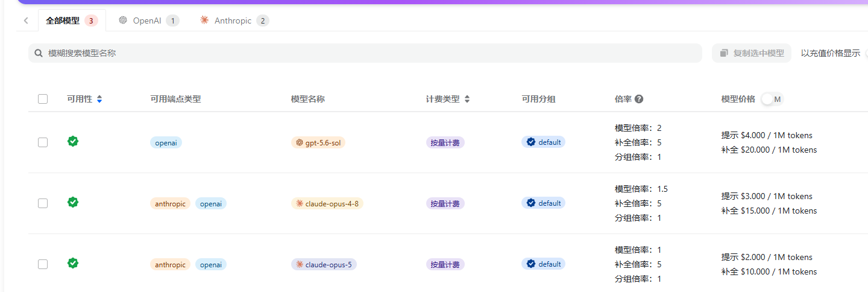This screenshot has width=868, height=292.
Task: Click the copy icon in 复制选中模型 button
Action: pyautogui.click(x=724, y=53)
